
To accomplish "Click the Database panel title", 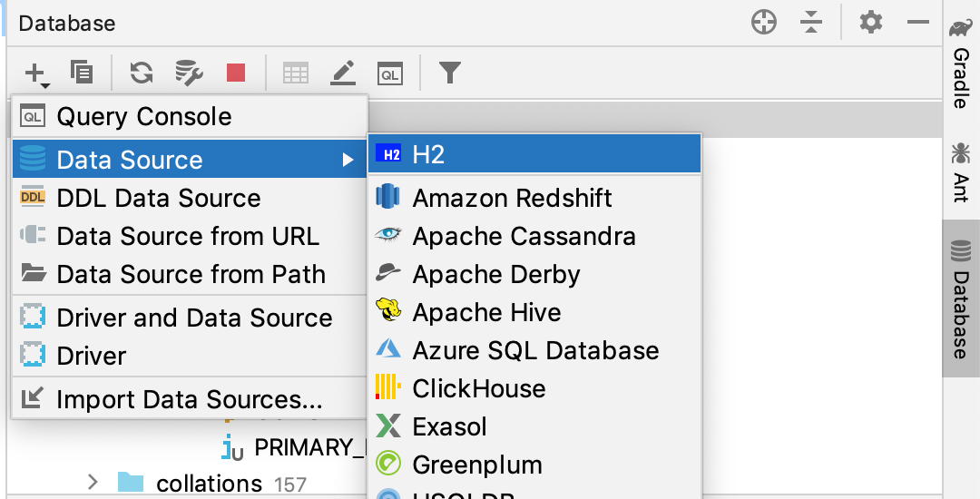I will click(x=67, y=23).
